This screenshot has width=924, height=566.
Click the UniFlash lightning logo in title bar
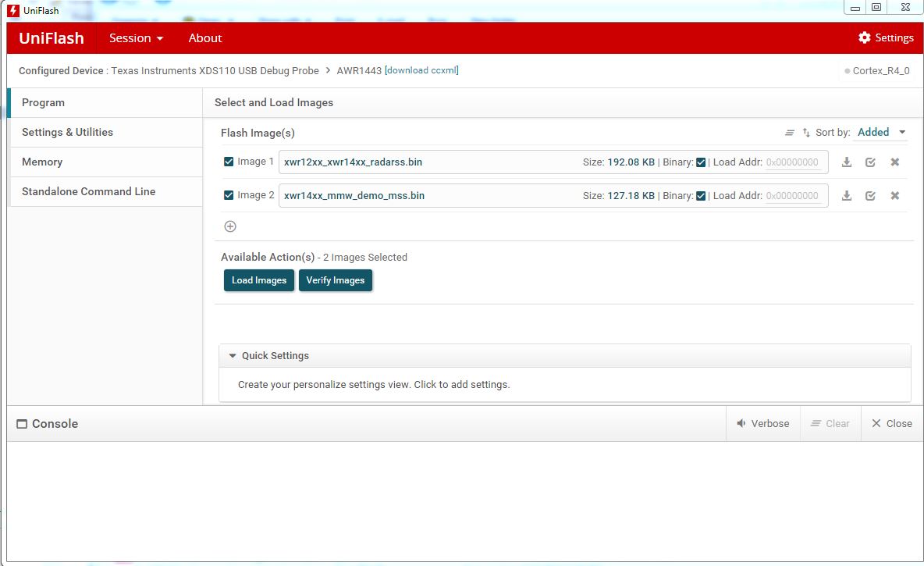click(x=13, y=11)
